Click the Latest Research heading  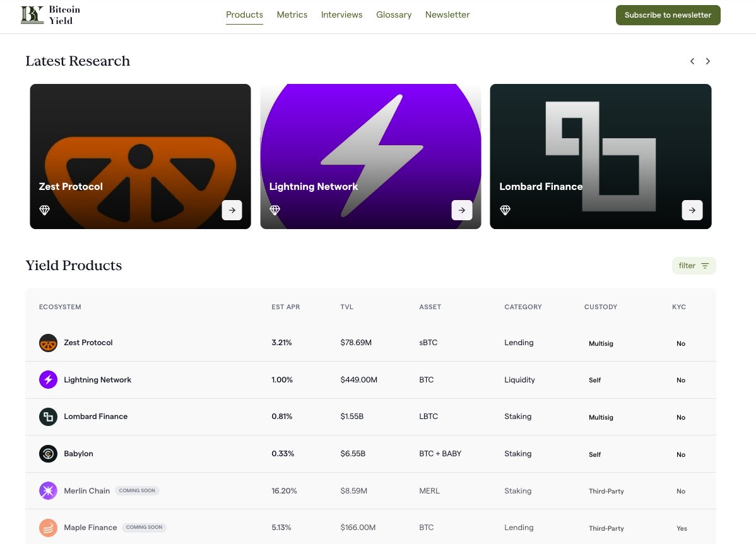coord(78,61)
